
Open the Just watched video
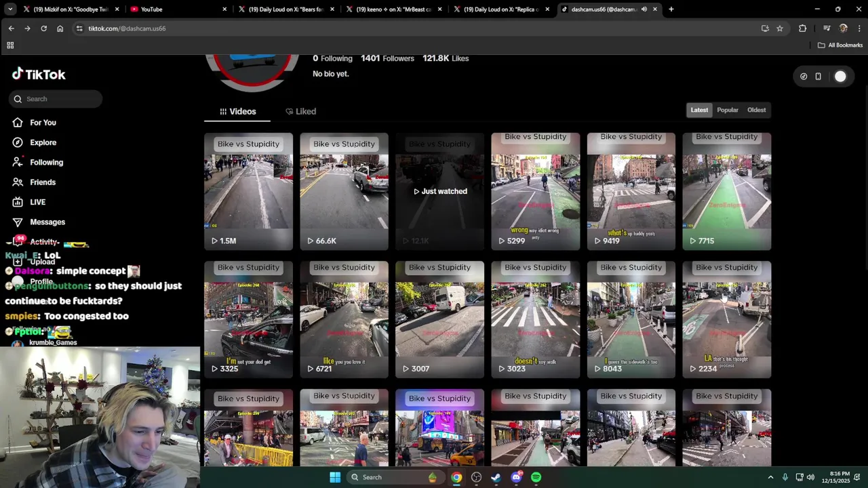point(439,191)
